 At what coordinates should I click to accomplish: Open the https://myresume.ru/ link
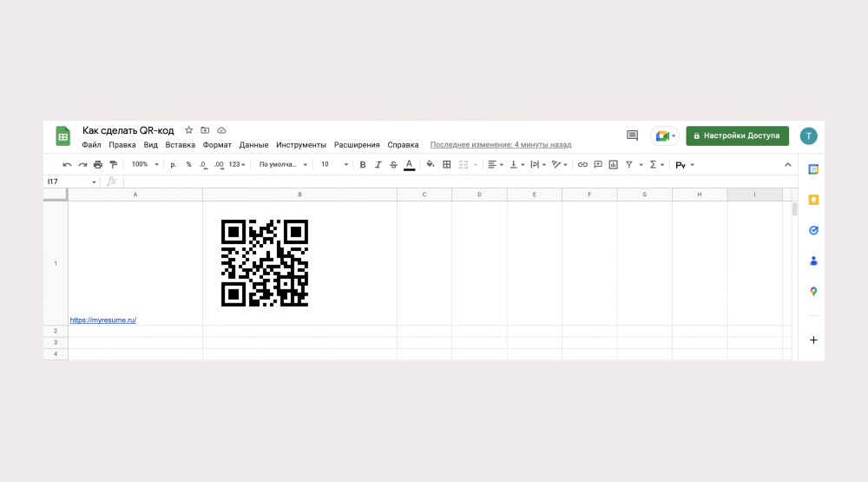(103, 320)
